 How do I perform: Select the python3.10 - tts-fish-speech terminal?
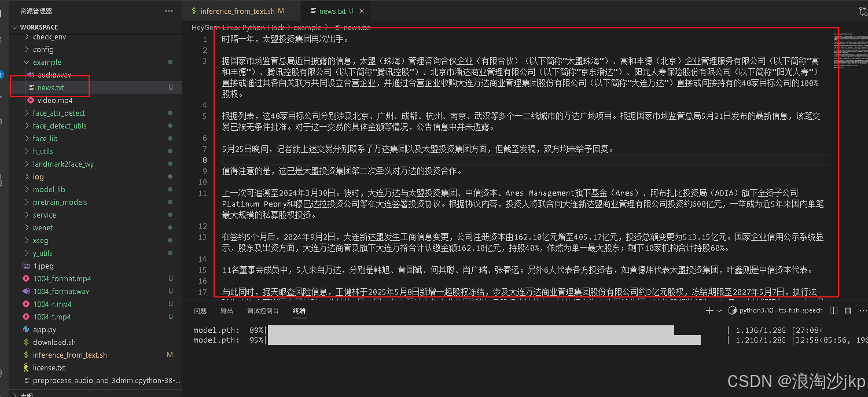(775, 311)
